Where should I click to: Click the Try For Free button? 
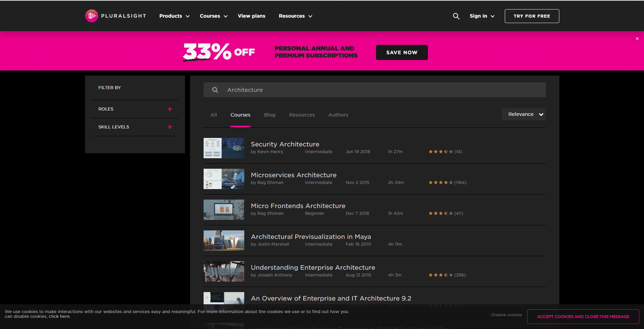point(532,16)
